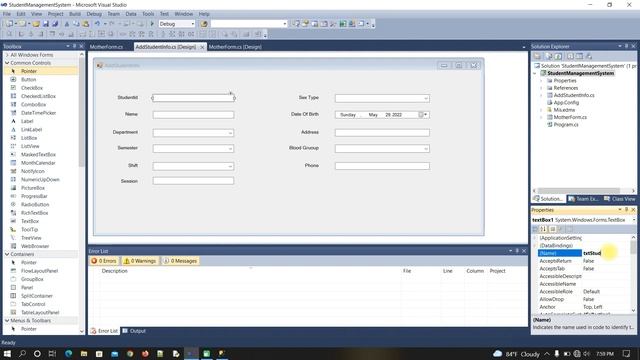Select AddStudentInfo.cs in Solution Explorer
Screen dimensions: 640x360
click(574, 95)
